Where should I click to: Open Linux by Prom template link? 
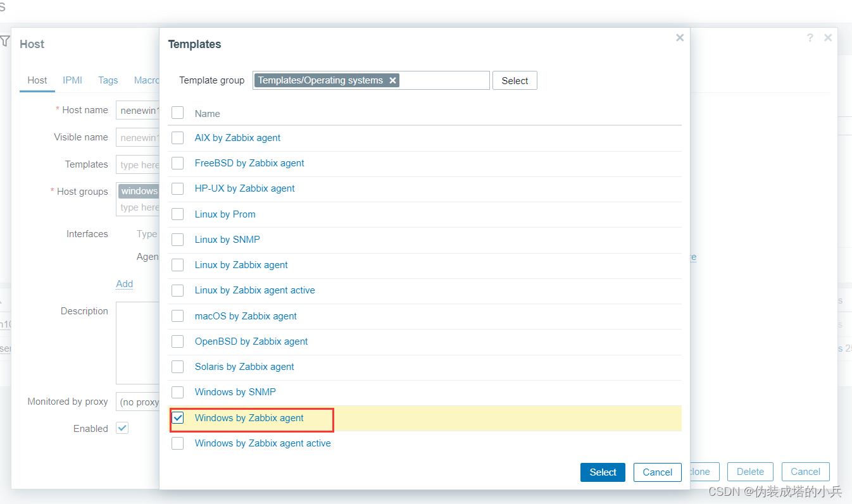(x=225, y=214)
